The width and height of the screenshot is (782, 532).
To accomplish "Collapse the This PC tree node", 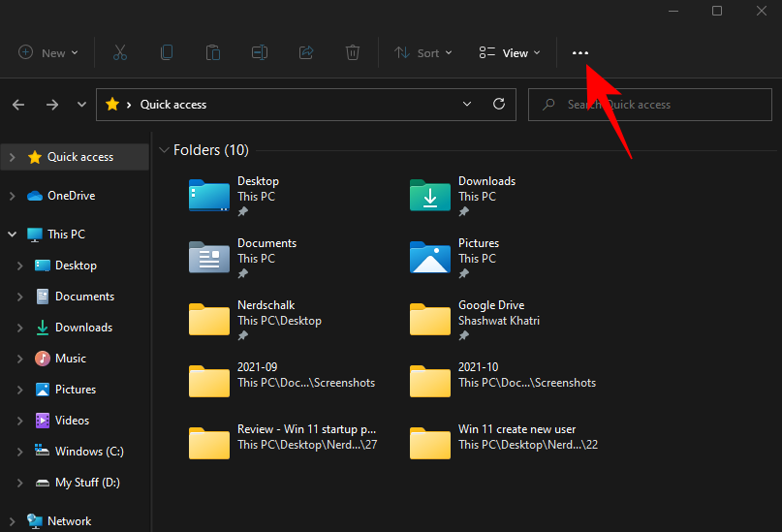I will (x=12, y=235).
